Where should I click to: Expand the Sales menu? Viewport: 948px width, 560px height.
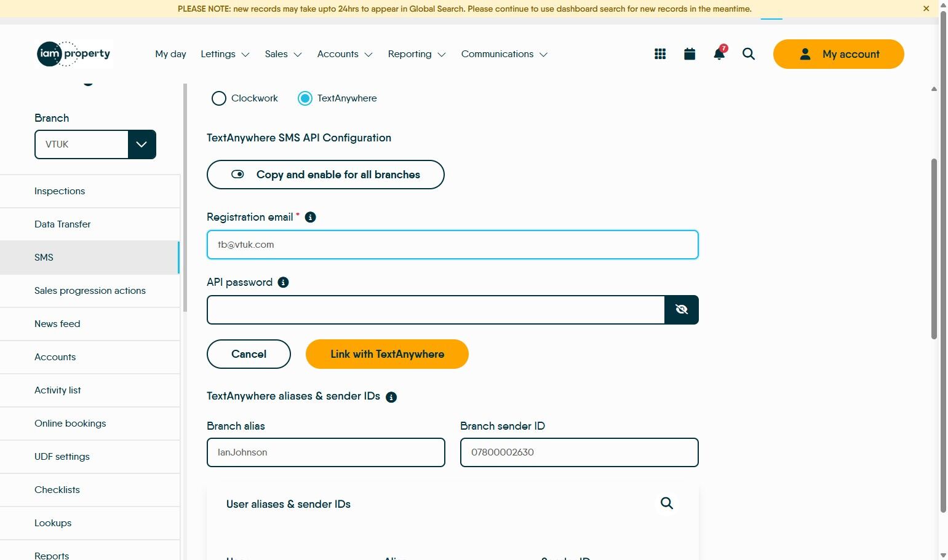(x=283, y=54)
